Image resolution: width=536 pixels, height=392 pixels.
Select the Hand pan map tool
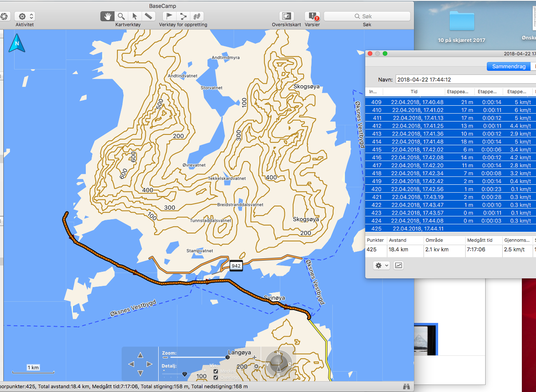pos(107,16)
